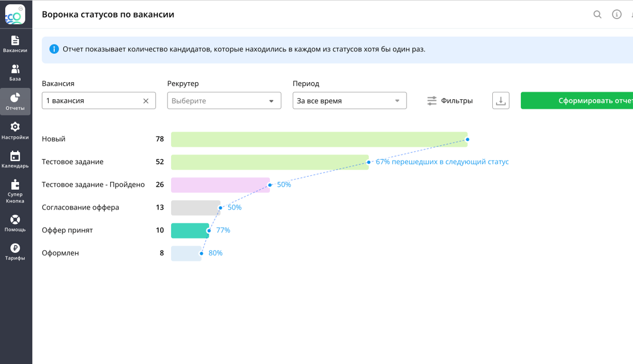
Task: Open the Фильтры panel
Action: 450,101
